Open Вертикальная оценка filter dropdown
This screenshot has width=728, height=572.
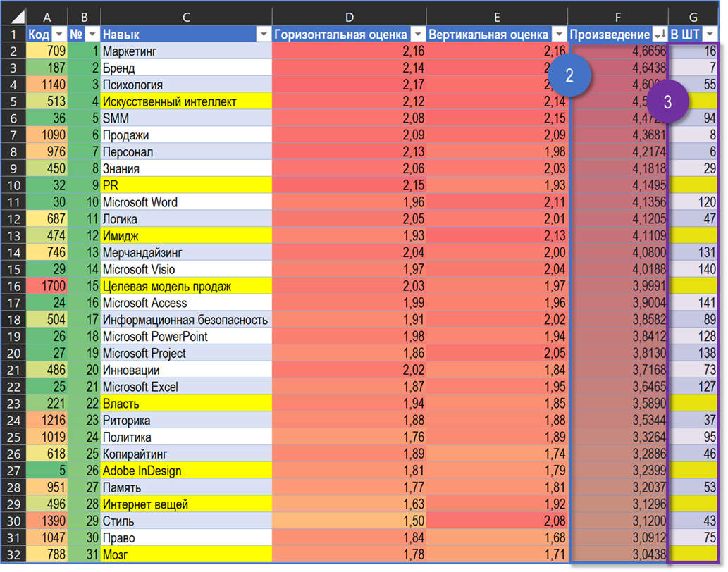click(560, 35)
